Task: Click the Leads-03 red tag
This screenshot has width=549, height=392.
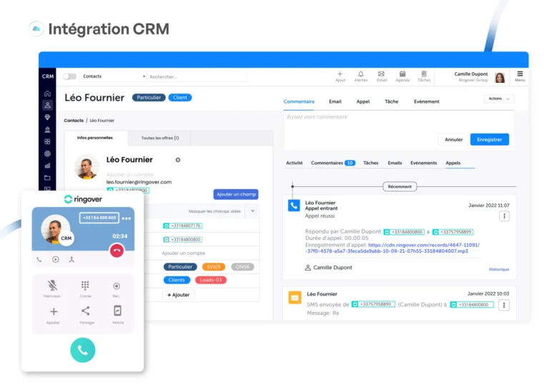Action: tap(211, 280)
